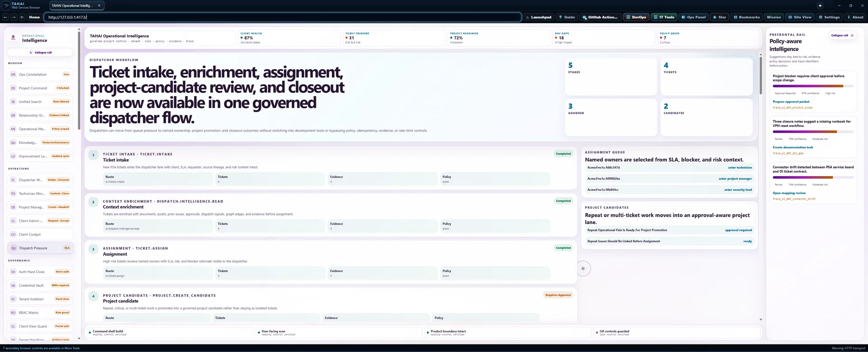
Task: Open the About button
Action: [x=855, y=17]
